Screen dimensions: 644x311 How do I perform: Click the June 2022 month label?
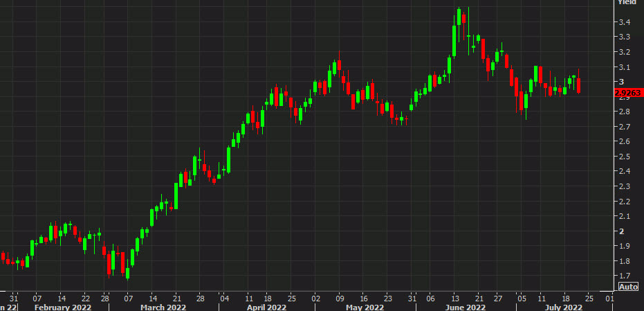(x=466, y=308)
